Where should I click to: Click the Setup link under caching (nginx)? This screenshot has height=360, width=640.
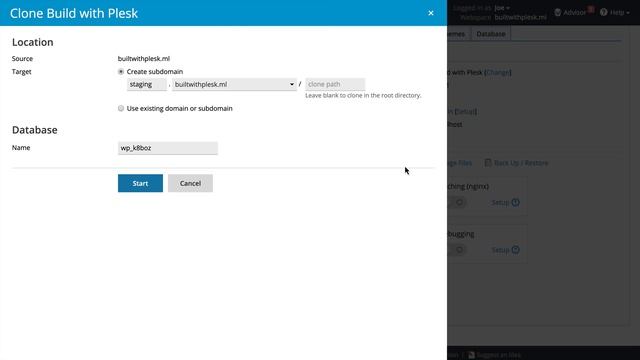click(x=500, y=202)
